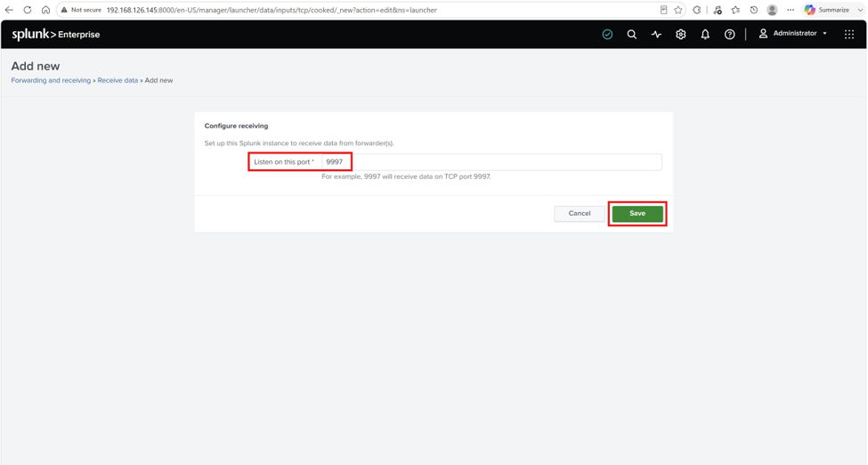Click the Add new page title
This screenshot has height=465, width=868.
(x=36, y=66)
